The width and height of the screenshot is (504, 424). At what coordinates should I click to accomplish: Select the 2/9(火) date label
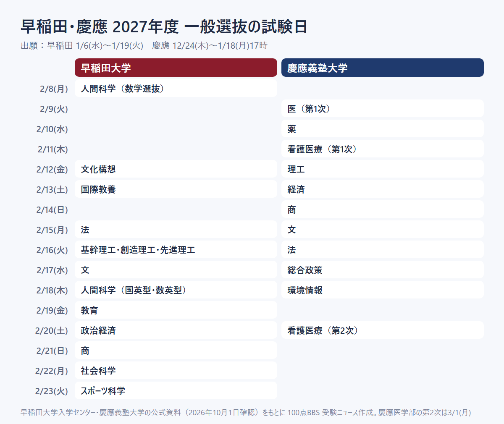[x=54, y=109]
